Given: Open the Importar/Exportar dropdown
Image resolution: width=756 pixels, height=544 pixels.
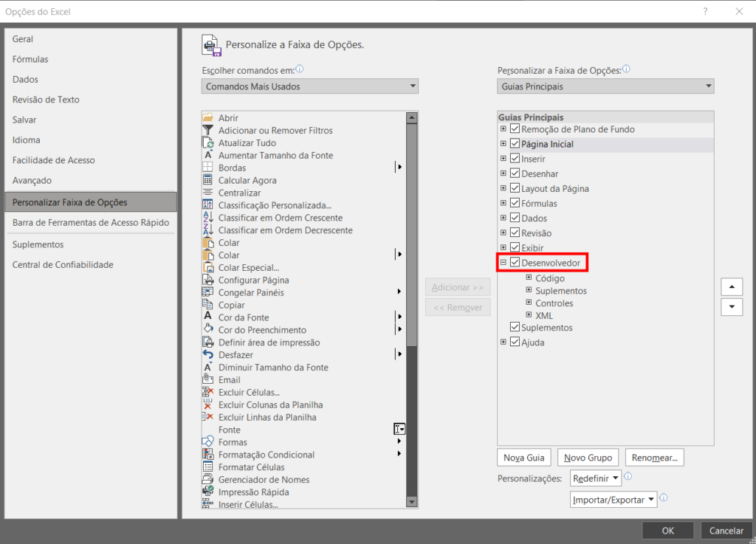Looking at the screenshot, I should coord(613,500).
